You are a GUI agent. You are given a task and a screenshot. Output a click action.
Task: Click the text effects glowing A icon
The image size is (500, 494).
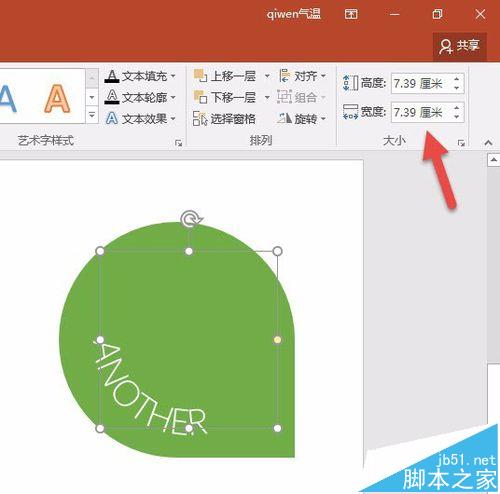[x=112, y=118]
